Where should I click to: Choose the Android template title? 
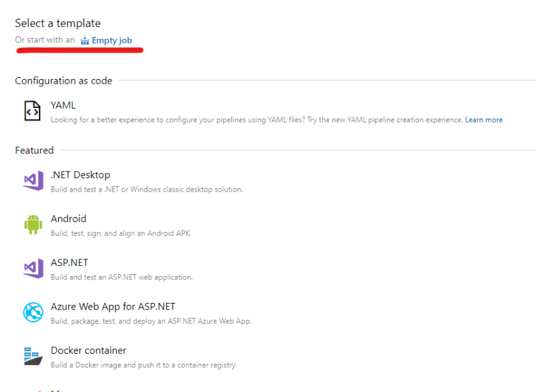[x=68, y=218]
